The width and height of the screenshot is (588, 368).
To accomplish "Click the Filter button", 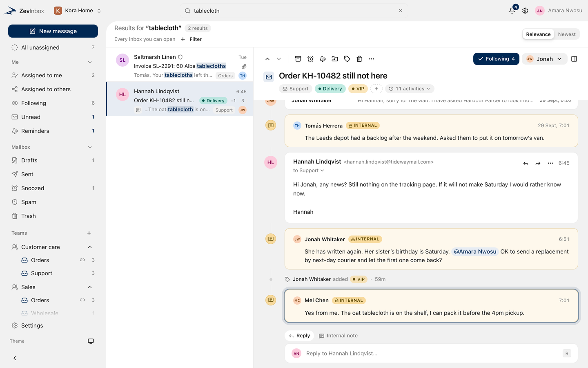I will [191, 39].
